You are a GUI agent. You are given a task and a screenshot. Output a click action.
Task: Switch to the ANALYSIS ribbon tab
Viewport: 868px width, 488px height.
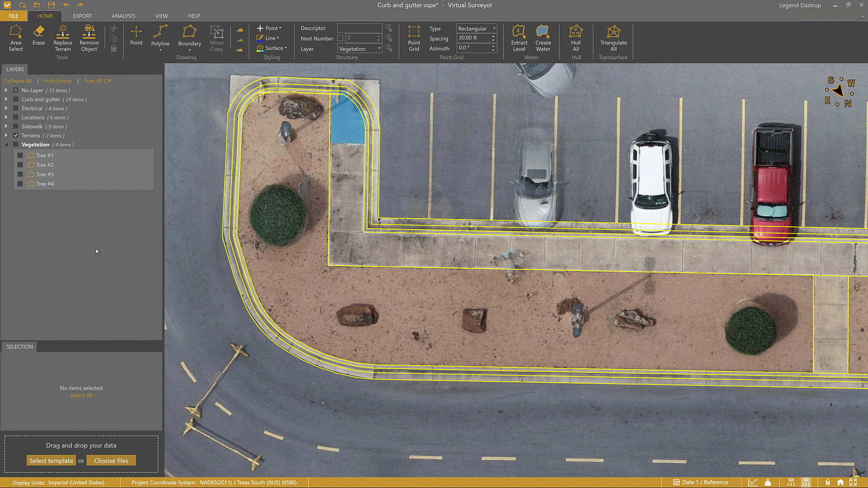click(123, 16)
